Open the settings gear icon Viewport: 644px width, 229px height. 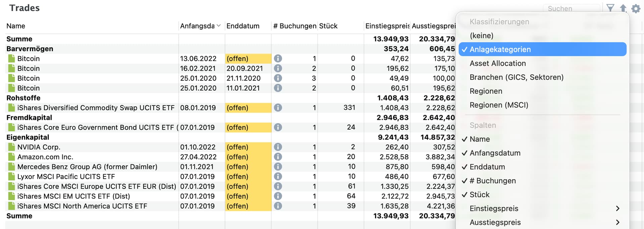tap(636, 8)
